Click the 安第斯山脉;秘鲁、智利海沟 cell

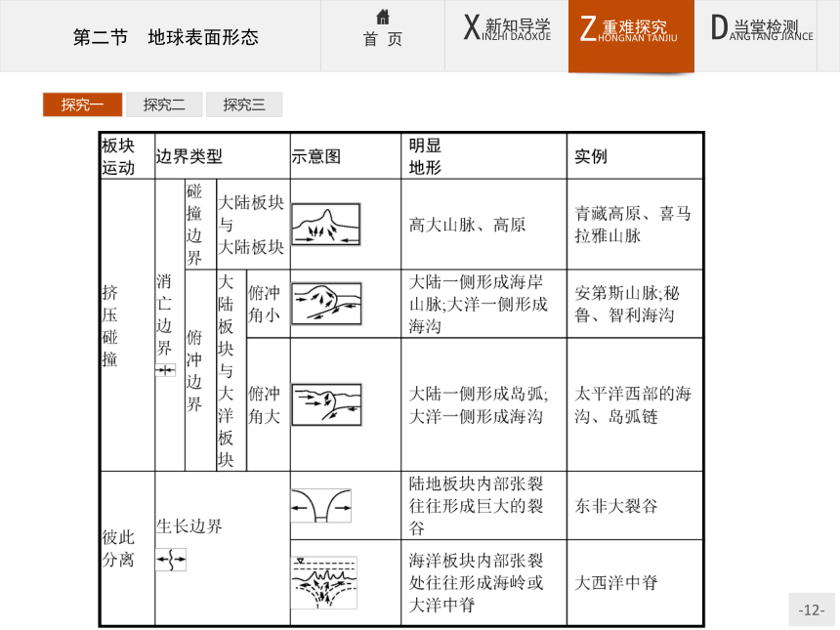[635, 304]
